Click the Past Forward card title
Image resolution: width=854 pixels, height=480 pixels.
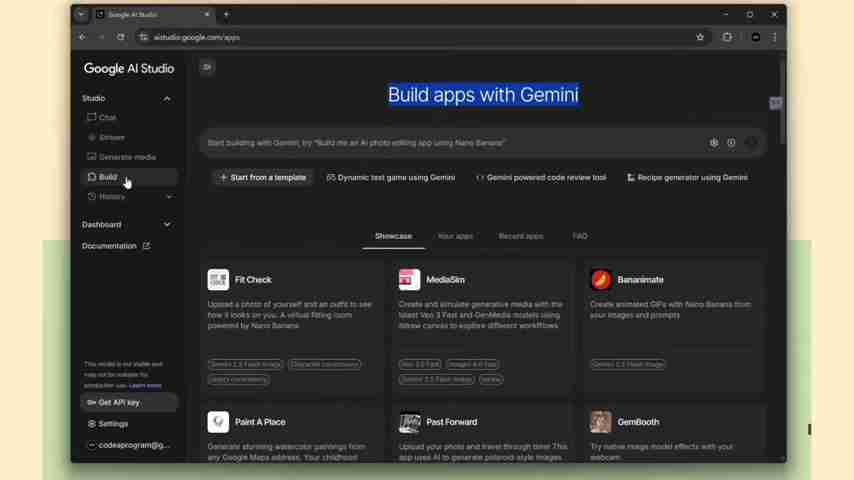[x=452, y=422]
